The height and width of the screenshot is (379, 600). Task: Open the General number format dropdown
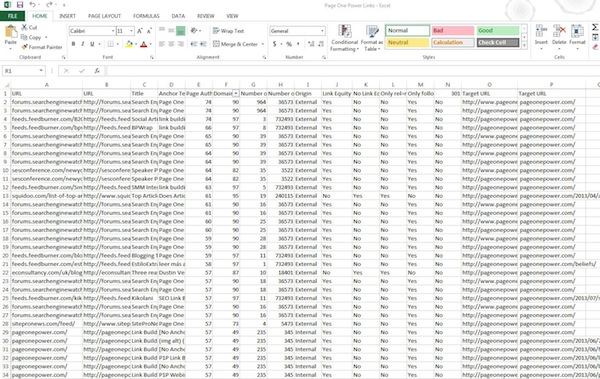pyautogui.click(x=322, y=31)
